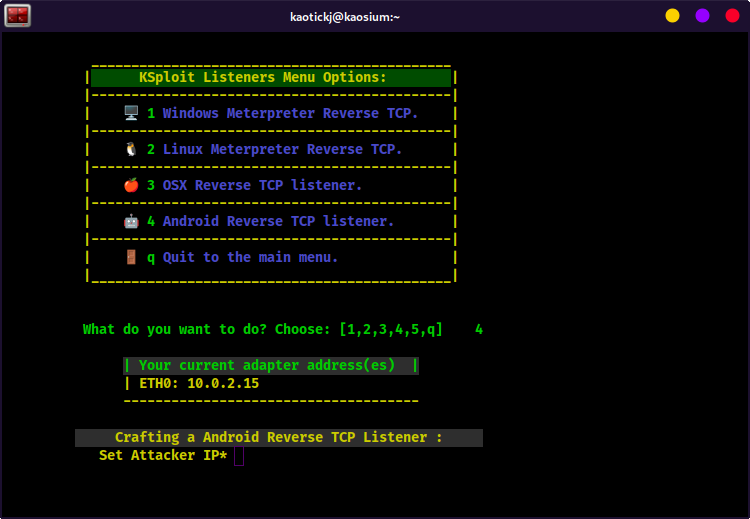This screenshot has height=519, width=750.
Task: Click the window title 'kaotickj@kaosium:~'
Action: pos(344,17)
